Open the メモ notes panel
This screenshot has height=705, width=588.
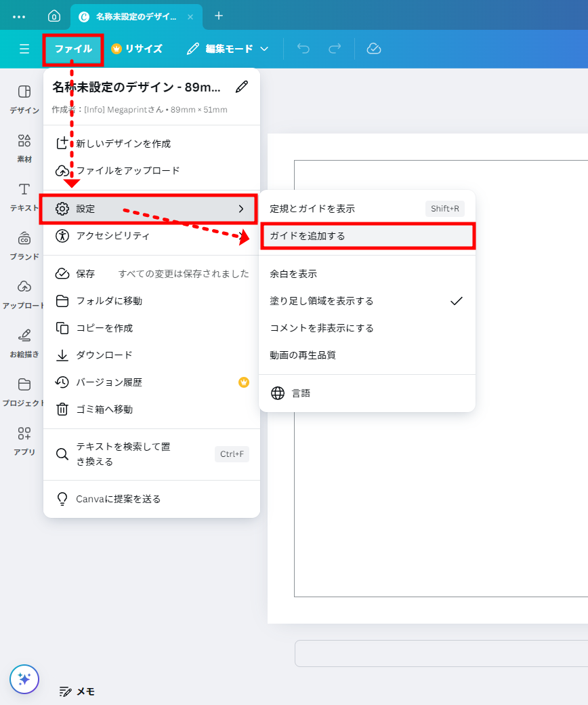77,691
